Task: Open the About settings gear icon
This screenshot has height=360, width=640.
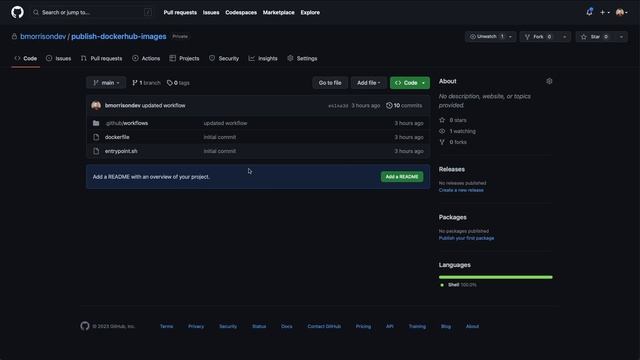Action: pyautogui.click(x=549, y=81)
